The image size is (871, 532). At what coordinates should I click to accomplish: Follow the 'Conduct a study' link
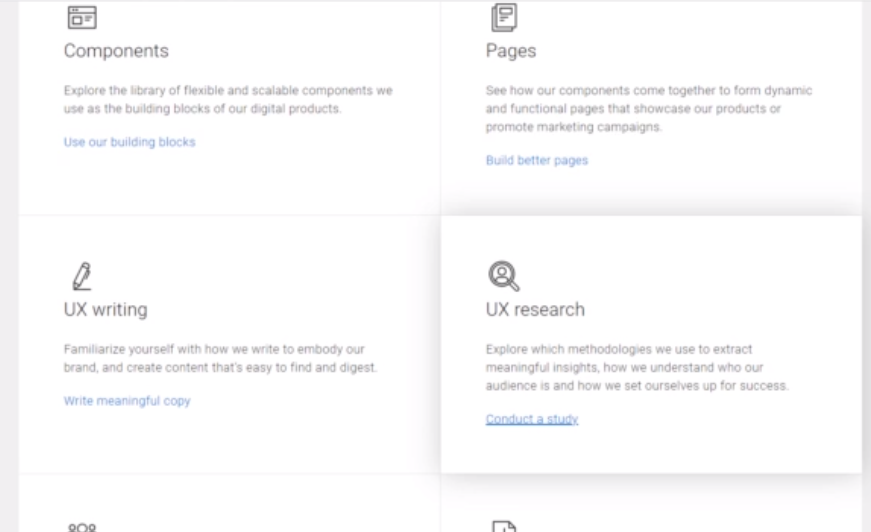(532, 419)
